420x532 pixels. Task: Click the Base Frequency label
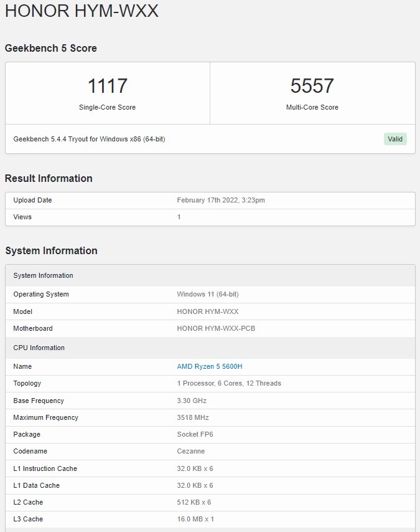pyautogui.click(x=39, y=401)
